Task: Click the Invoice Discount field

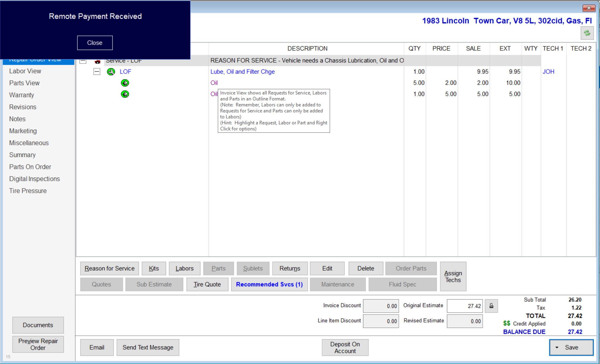Action: tap(381, 306)
